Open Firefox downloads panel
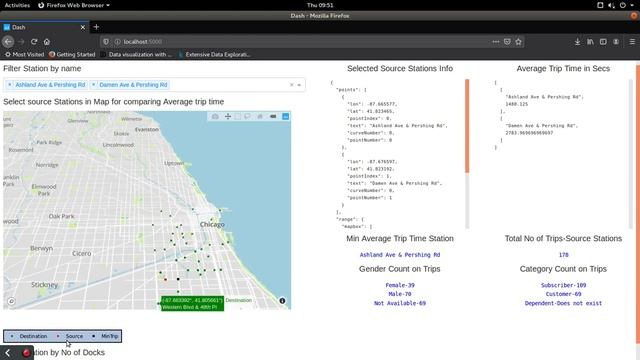 578,42
